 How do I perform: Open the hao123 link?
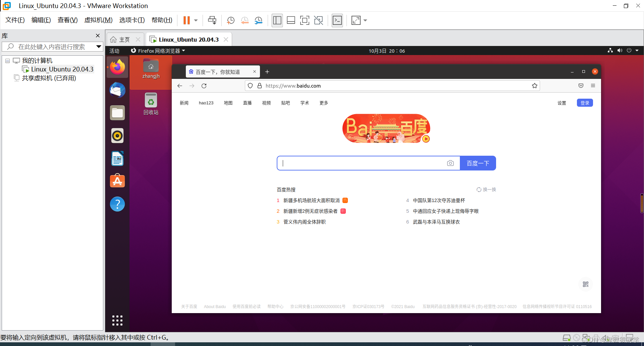206,103
